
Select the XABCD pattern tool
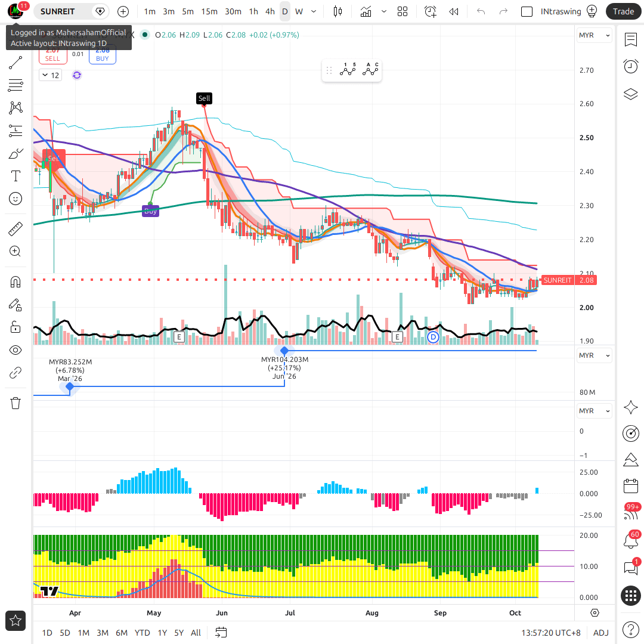click(15, 108)
